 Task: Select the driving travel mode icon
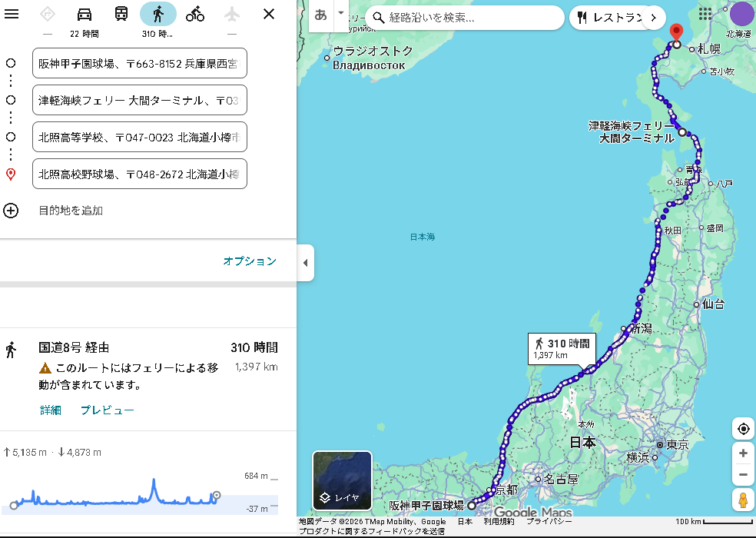tap(85, 14)
